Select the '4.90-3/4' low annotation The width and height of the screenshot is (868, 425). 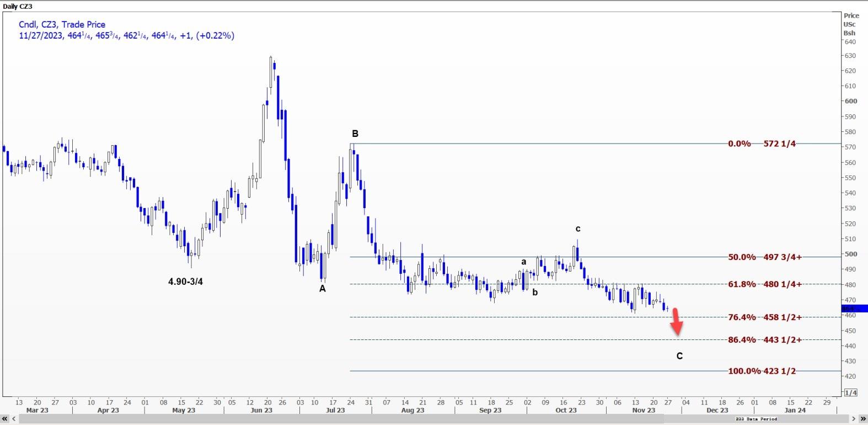185,281
